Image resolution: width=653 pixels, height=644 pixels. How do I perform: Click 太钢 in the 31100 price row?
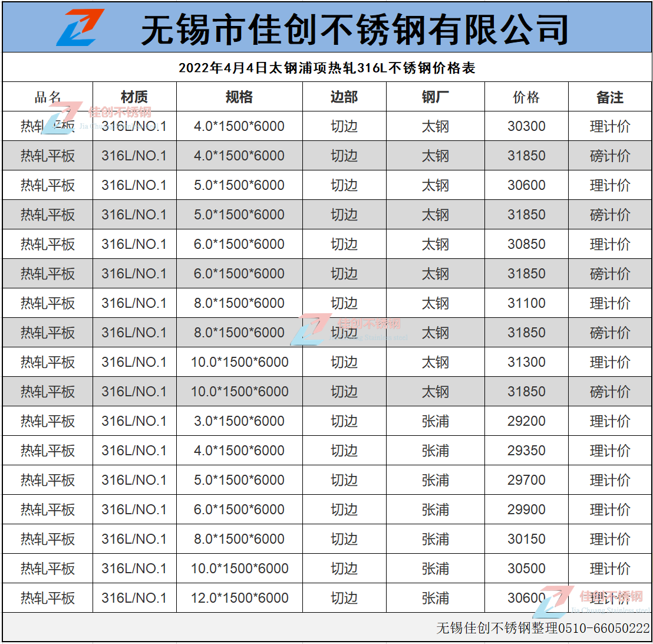click(435, 303)
